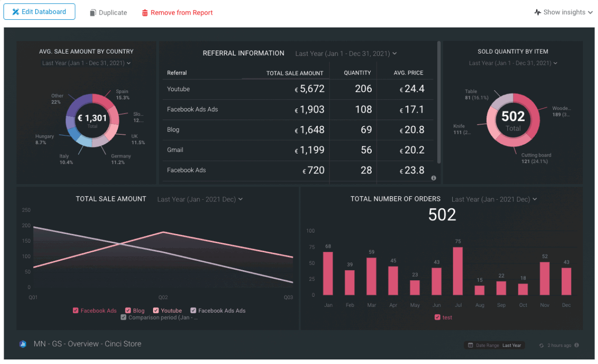Click the Databox logo beside MN - GS - Overview
The width and height of the screenshot is (598, 364).
coord(22,343)
